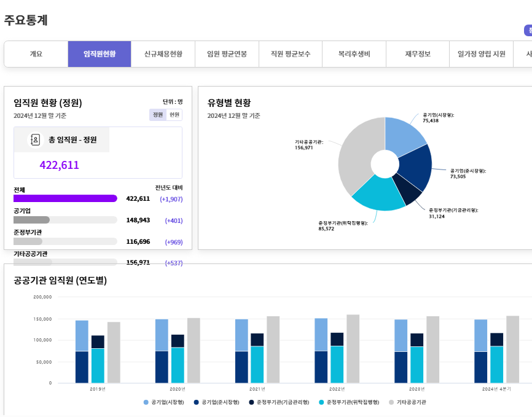The height and width of the screenshot is (417, 532).
Task: View the 일가정 양립 지원 tab
Action: click(480, 53)
